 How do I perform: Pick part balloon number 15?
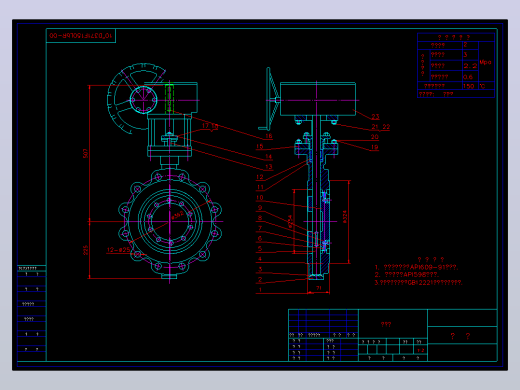click(260, 146)
